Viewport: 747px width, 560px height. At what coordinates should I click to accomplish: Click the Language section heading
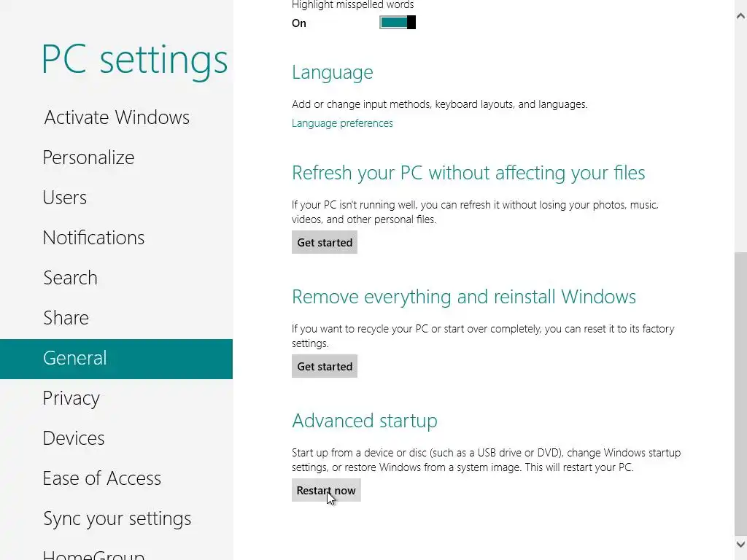click(x=332, y=73)
